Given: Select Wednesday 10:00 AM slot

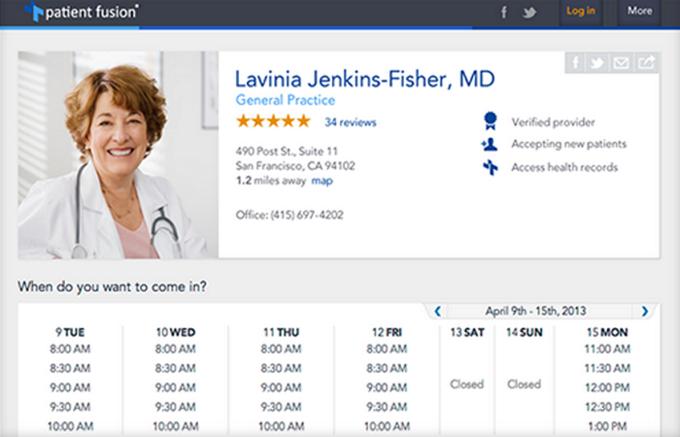Looking at the screenshot, I should (x=176, y=426).
